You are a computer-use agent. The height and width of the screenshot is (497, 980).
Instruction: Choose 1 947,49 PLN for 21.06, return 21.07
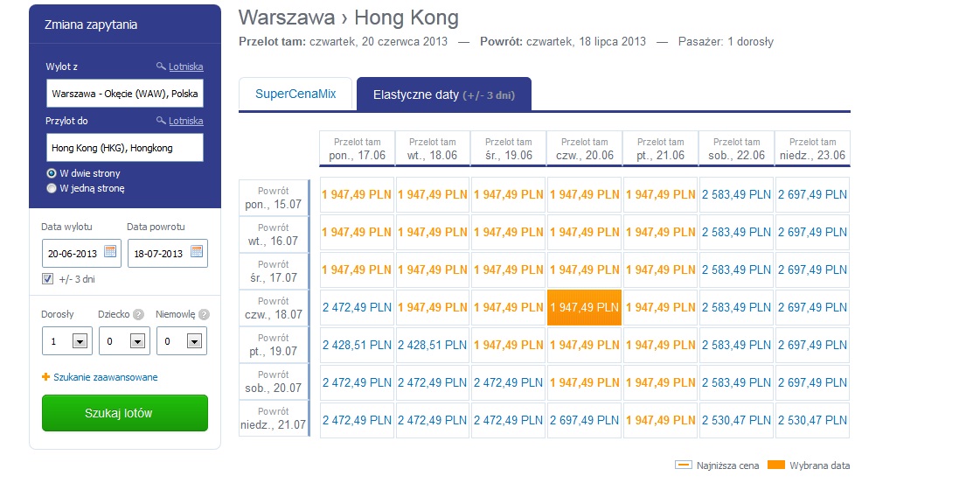(x=661, y=420)
